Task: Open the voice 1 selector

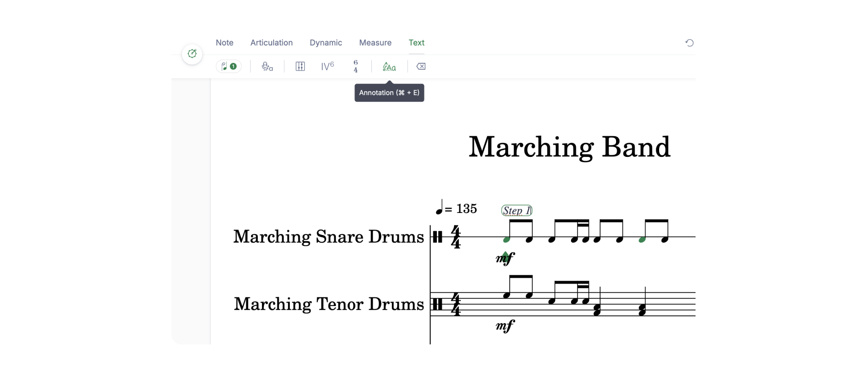Action: 228,66
